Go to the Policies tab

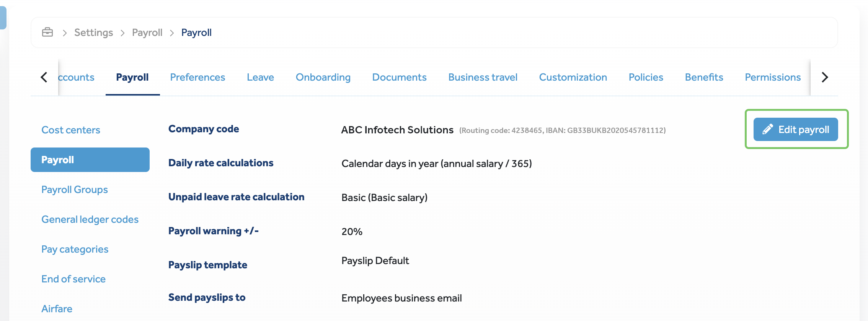point(646,77)
